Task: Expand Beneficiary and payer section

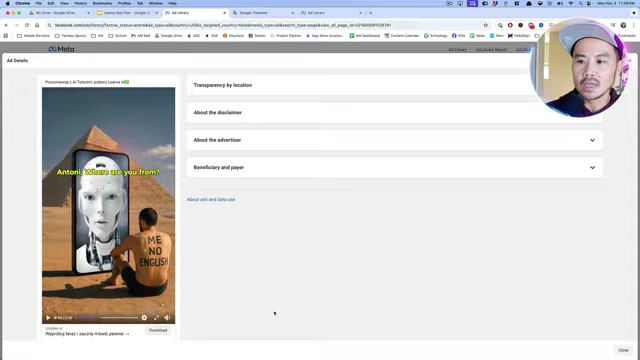Action: click(394, 167)
